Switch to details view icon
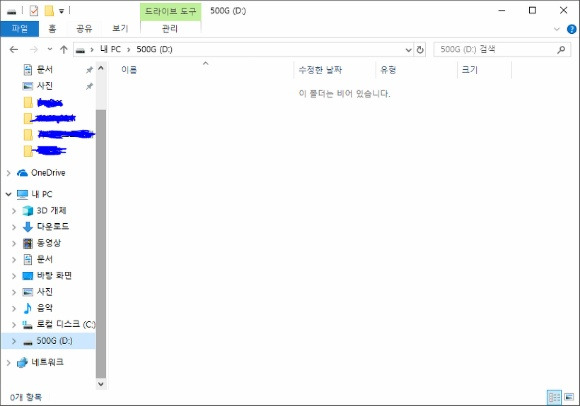 pos(554,397)
